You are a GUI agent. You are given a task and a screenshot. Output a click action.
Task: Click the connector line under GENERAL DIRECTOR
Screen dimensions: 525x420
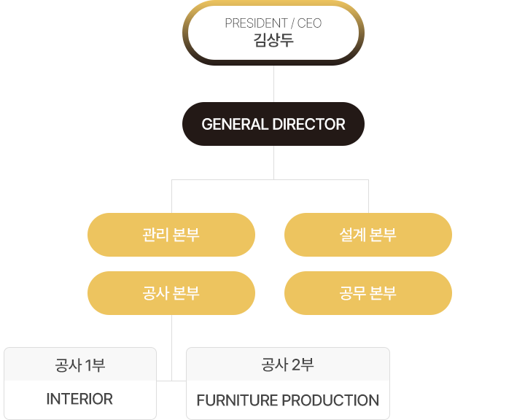[274, 163]
